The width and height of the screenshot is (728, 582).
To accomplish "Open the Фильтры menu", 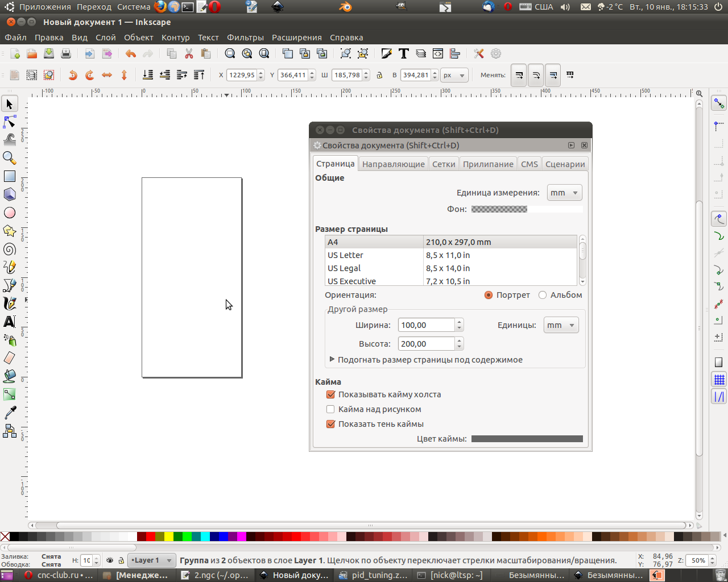I will tap(245, 38).
